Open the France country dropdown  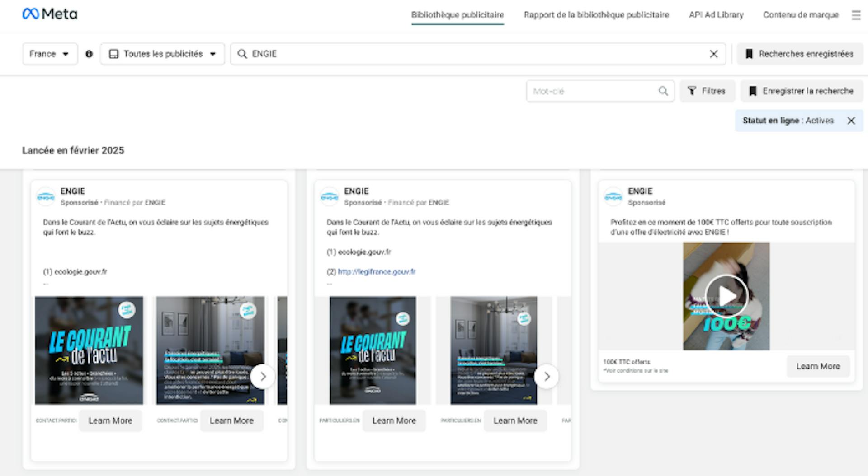[50, 54]
